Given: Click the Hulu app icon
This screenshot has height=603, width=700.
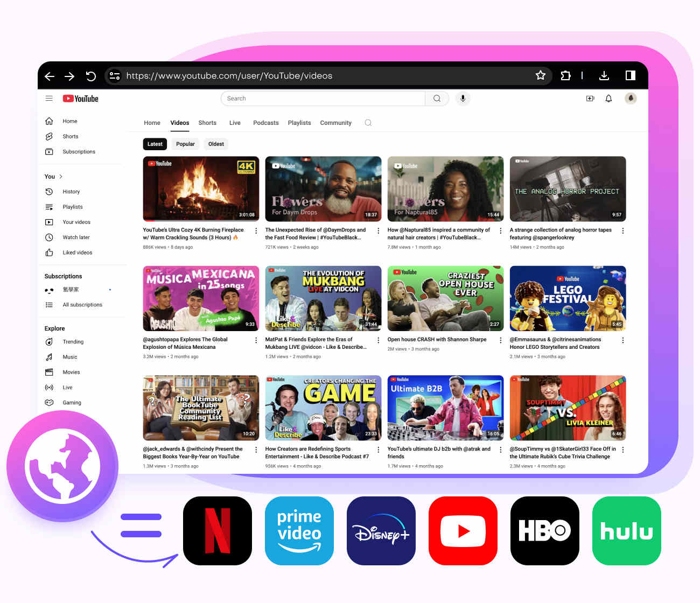Looking at the screenshot, I should pyautogui.click(x=627, y=531).
